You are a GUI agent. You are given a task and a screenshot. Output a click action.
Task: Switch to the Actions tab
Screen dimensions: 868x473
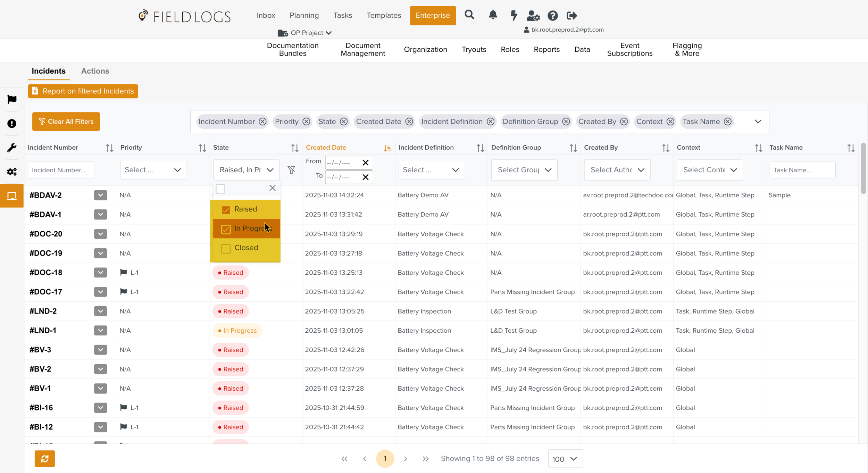(x=95, y=71)
